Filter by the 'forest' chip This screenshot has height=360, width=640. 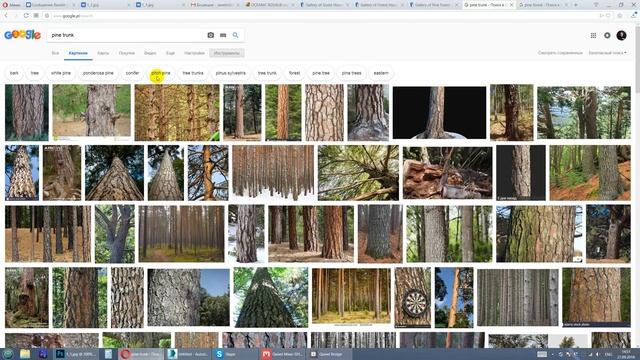(x=294, y=73)
